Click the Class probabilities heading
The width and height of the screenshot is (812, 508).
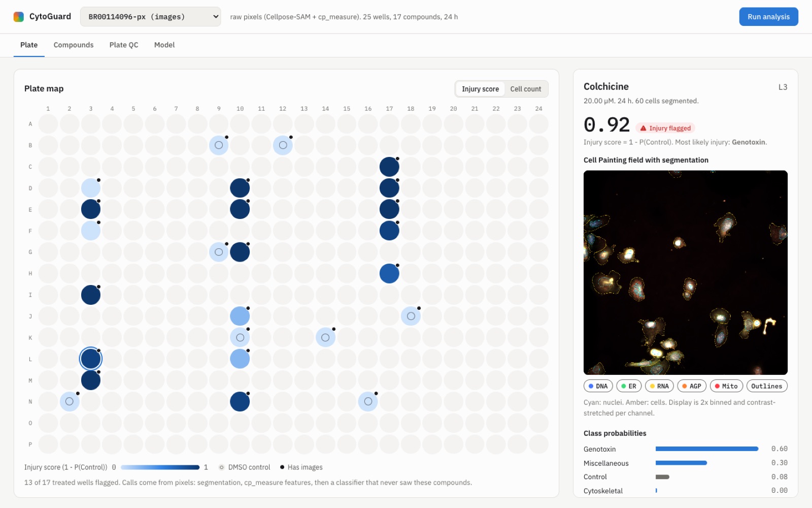click(615, 433)
